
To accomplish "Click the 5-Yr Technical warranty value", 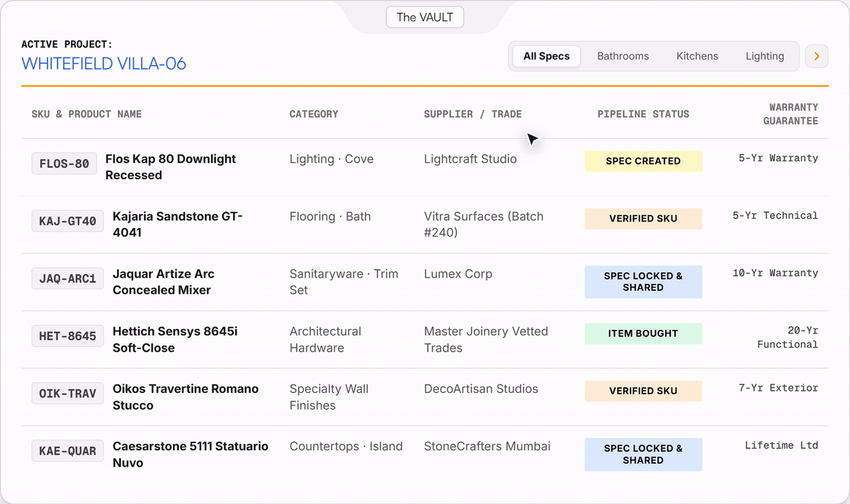I will (x=776, y=215).
